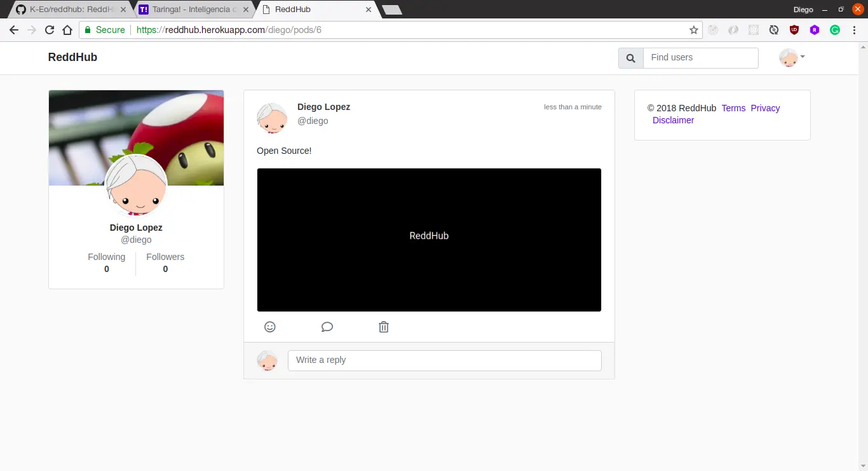The height and width of the screenshot is (471, 868).
Task: Go back with the browser back arrow
Action: point(14,30)
